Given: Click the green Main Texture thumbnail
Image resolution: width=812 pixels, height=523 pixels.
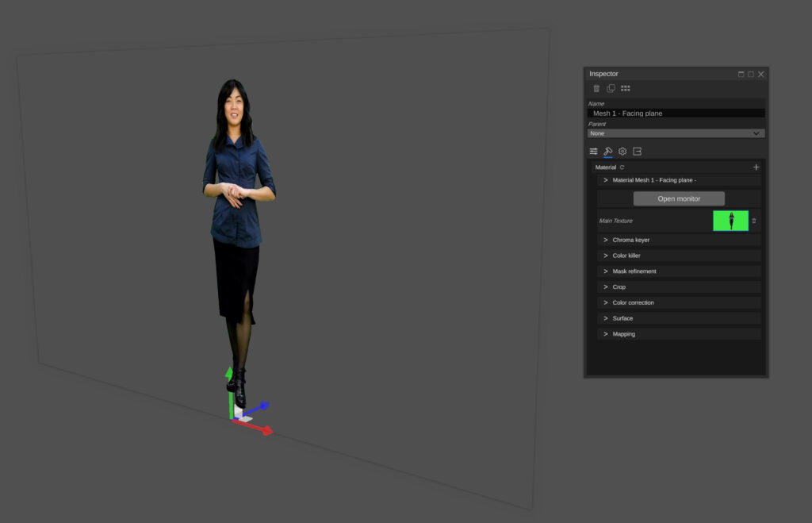Looking at the screenshot, I should (x=730, y=221).
